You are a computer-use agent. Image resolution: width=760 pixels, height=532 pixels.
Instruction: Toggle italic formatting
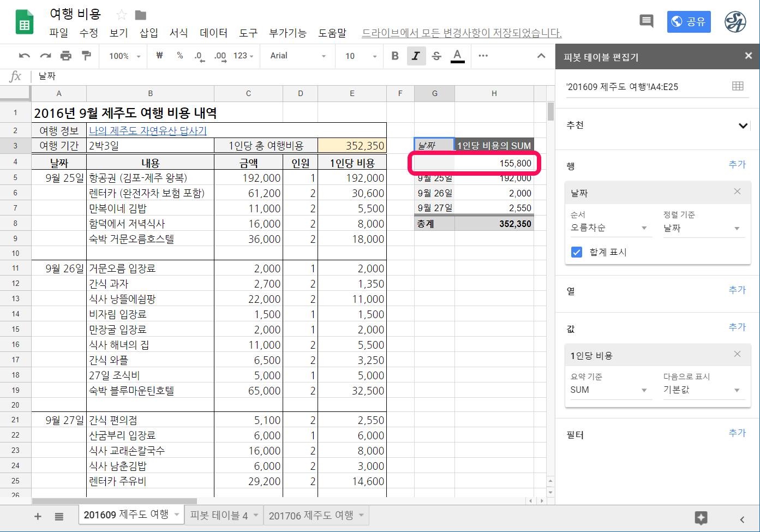click(x=416, y=56)
